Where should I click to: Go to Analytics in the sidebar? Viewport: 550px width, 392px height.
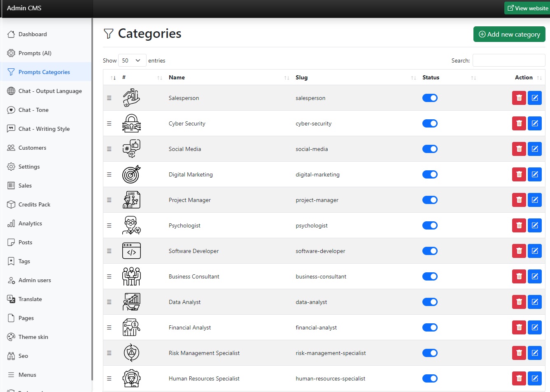click(x=30, y=223)
